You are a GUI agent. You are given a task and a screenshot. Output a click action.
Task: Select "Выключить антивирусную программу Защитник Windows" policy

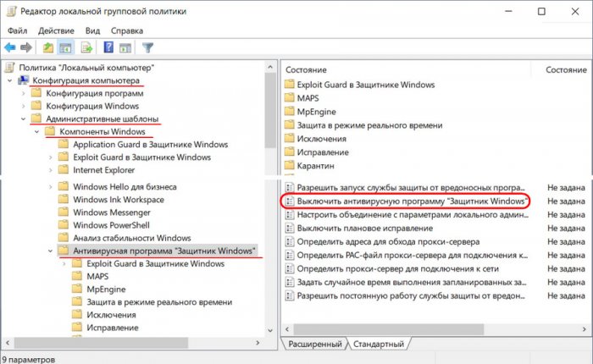[x=413, y=201]
